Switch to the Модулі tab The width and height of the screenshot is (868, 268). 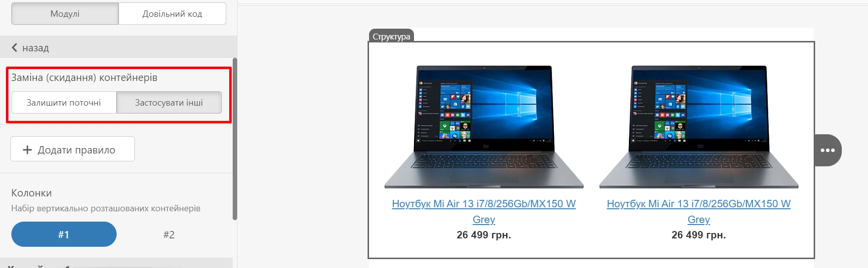pos(65,14)
